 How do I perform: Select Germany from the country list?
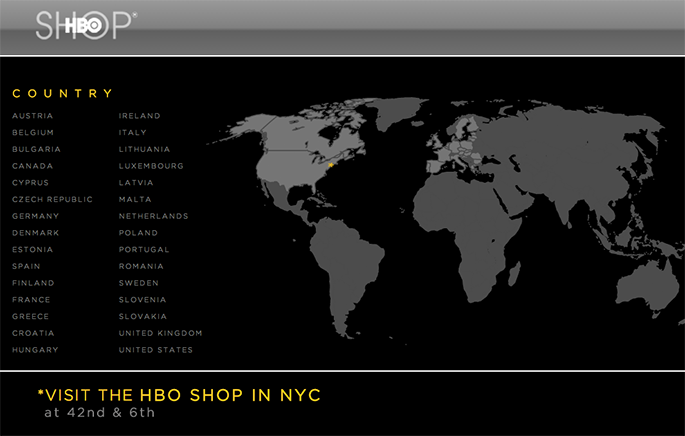click(36, 216)
